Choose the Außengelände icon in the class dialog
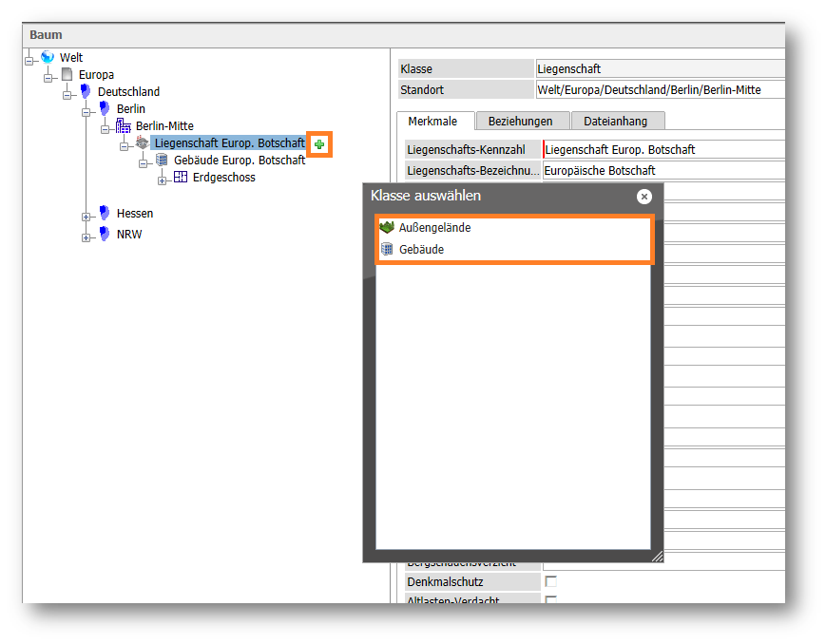 pyautogui.click(x=387, y=227)
